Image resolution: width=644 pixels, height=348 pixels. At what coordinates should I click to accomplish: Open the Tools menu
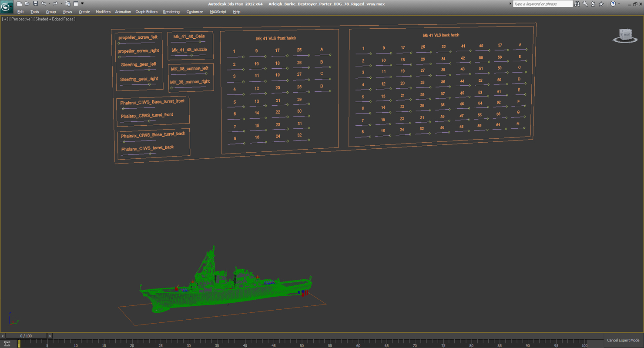point(34,12)
